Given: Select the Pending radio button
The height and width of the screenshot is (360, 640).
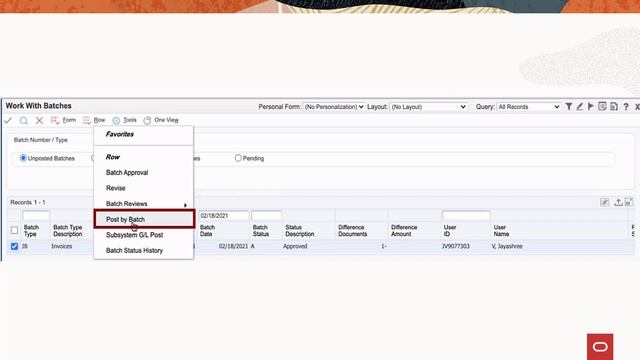Looking at the screenshot, I should pyautogui.click(x=238, y=158).
